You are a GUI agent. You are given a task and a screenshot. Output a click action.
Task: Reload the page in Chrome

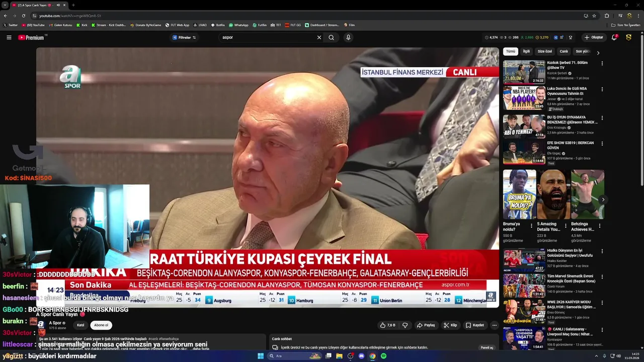23,16
